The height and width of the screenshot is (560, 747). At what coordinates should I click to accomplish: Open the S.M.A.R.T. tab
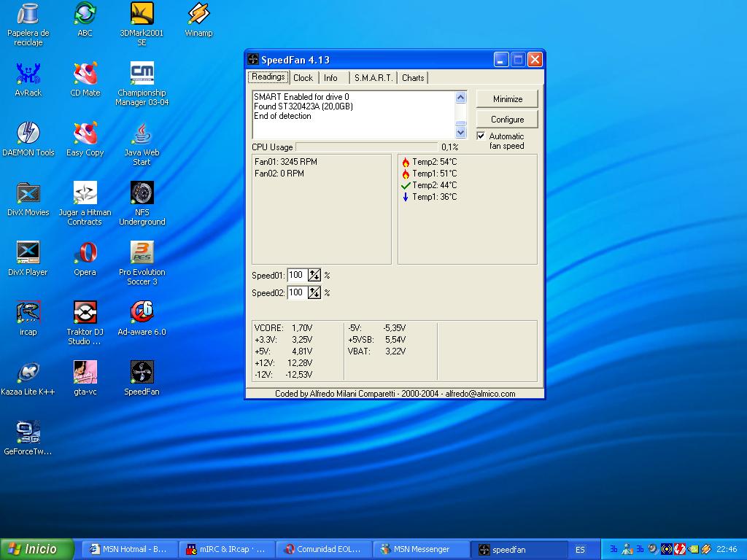point(373,78)
